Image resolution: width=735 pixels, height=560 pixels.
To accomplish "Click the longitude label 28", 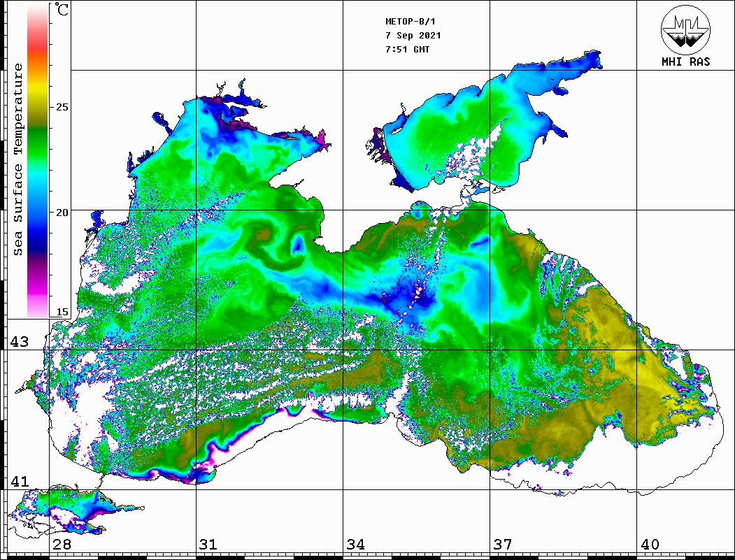I will (62, 544).
